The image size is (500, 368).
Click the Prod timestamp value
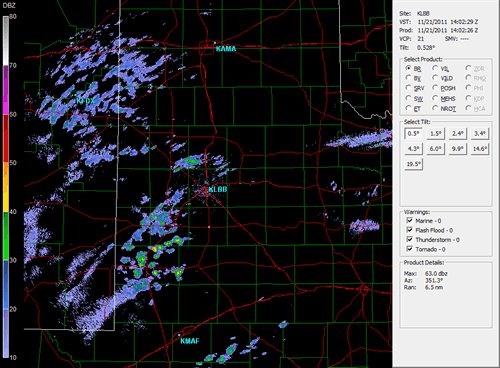[x=448, y=30]
